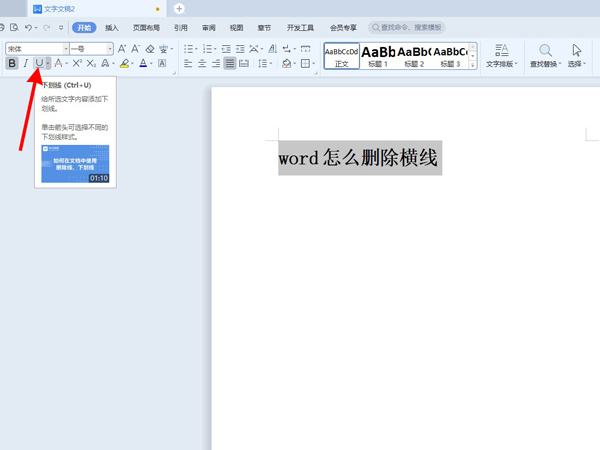Open the font name dropdown
Screen dimensions: 600x450
coord(66,48)
